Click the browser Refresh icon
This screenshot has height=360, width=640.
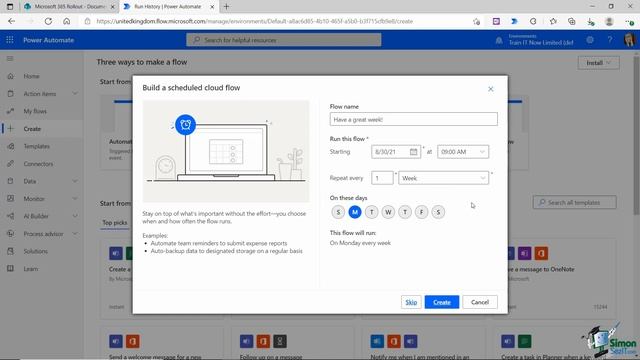click(48, 21)
